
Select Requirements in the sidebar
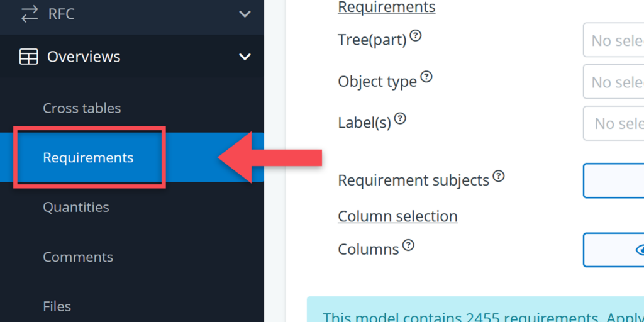(x=88, y=157)
